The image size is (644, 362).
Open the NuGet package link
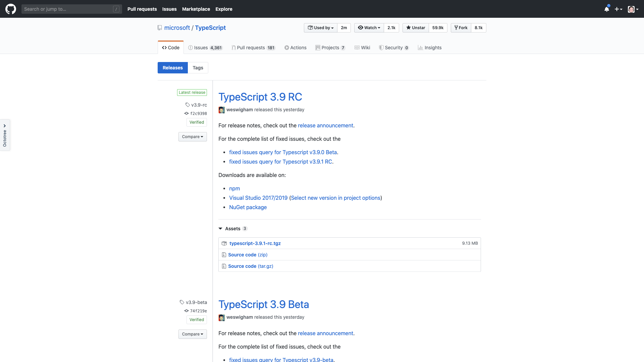pos(248,207)
